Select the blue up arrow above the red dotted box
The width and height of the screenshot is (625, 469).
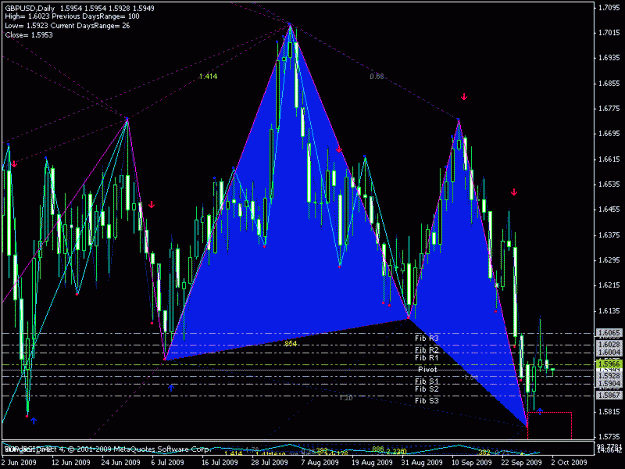(540, 410)
